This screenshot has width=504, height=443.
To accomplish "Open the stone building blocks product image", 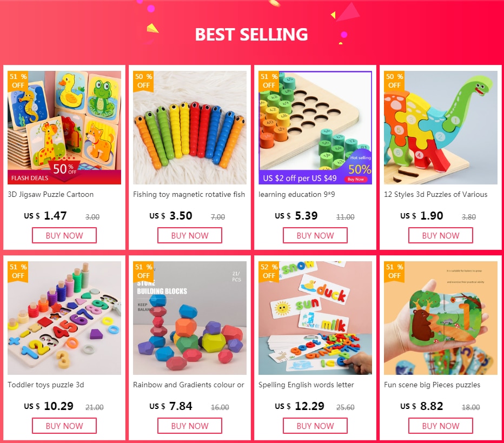I will pyautogui.click(x=190, y=318).
